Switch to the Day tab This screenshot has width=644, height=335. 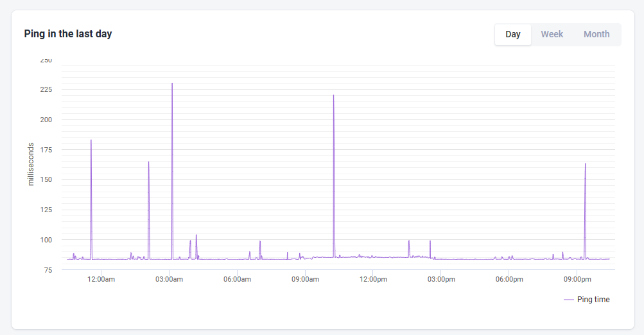[x=512, y=34]
